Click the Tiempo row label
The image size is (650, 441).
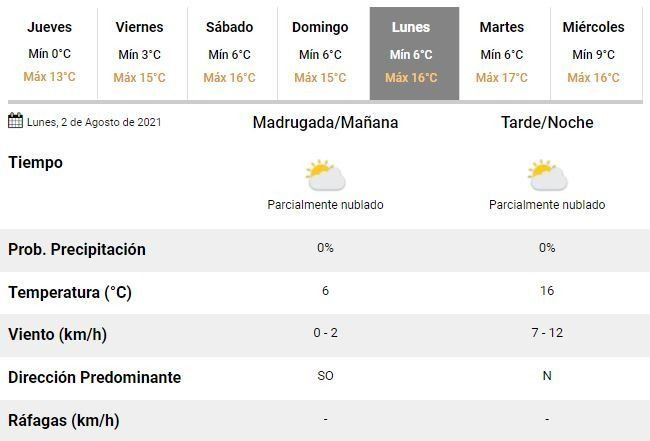click(x=36, y=162)
